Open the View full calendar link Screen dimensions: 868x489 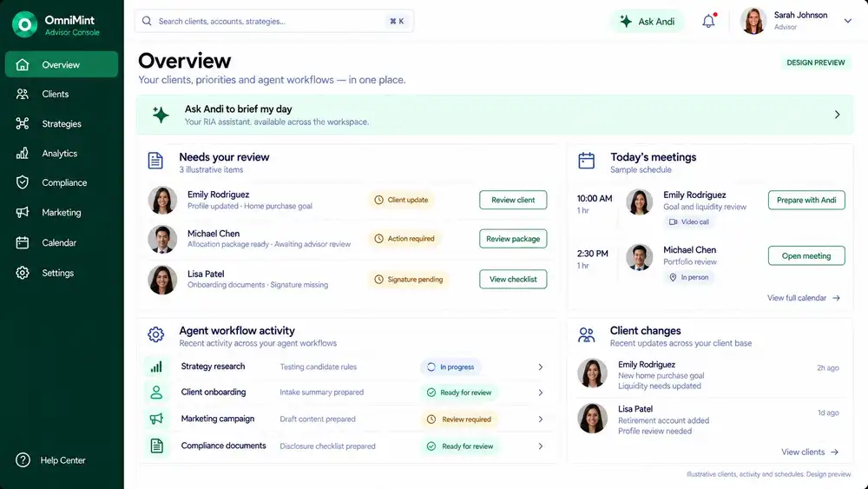[x=804, y=298]
